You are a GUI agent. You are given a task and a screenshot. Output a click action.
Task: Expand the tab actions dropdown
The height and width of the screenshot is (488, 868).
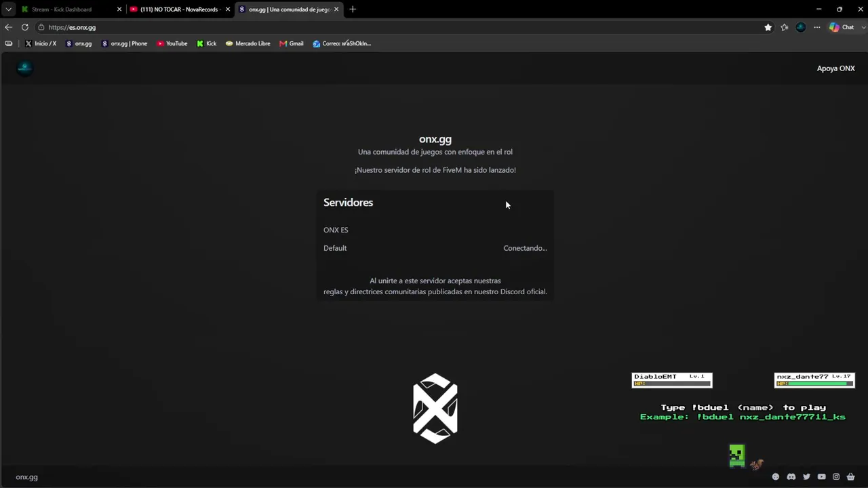coord(8,9)
